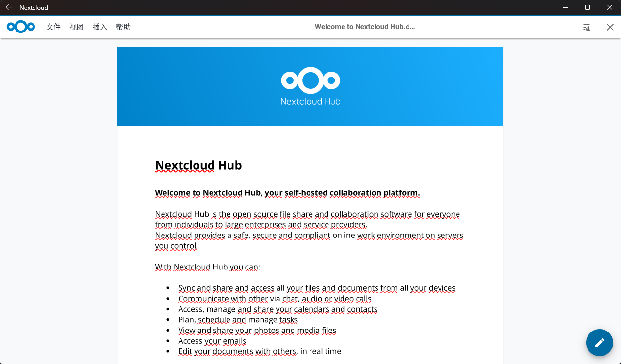This screenshot has height=364, width=621.
Task: Open the user list icon in the toolbar
Action: (x=587, y=27)
